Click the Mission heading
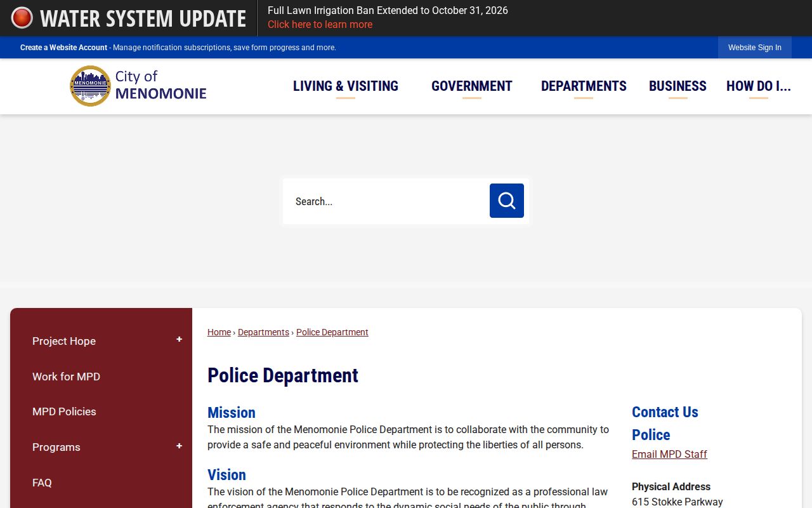Screen dimensions: 812x508 [232, 413]
